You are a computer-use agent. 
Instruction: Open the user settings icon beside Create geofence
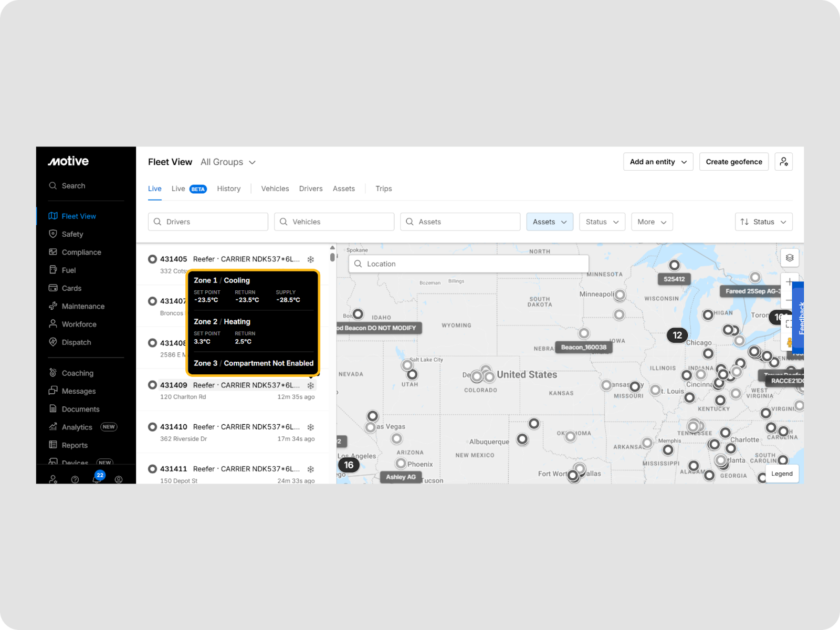pyautogui.click(x=783, y=162)
